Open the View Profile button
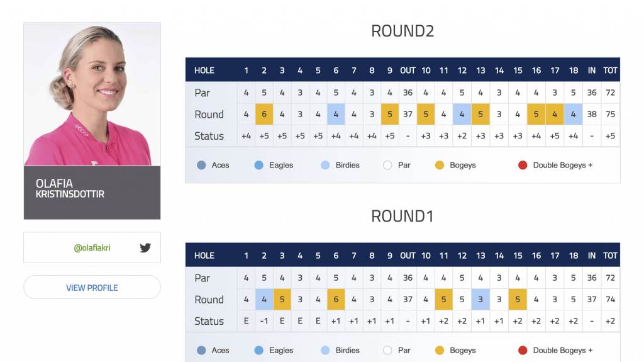The height and width of the screenshot is (362, 644). (92, 288)
